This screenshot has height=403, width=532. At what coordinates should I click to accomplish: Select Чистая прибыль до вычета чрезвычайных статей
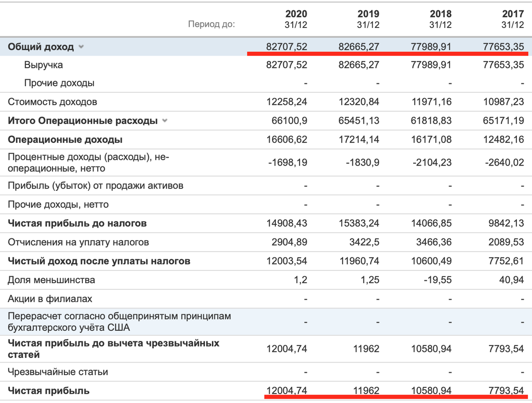point(113,349)
